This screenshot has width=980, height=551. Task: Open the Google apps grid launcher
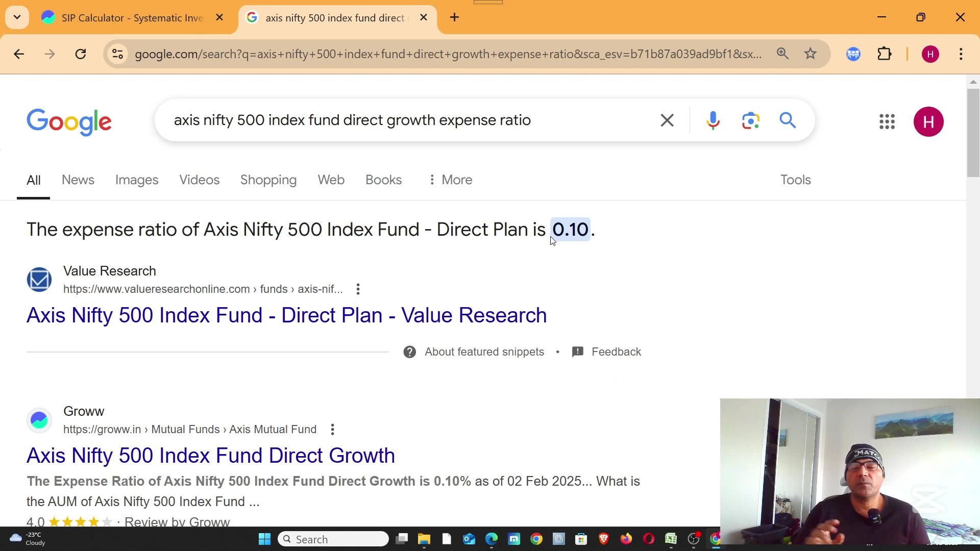click(x=887, y=122)
